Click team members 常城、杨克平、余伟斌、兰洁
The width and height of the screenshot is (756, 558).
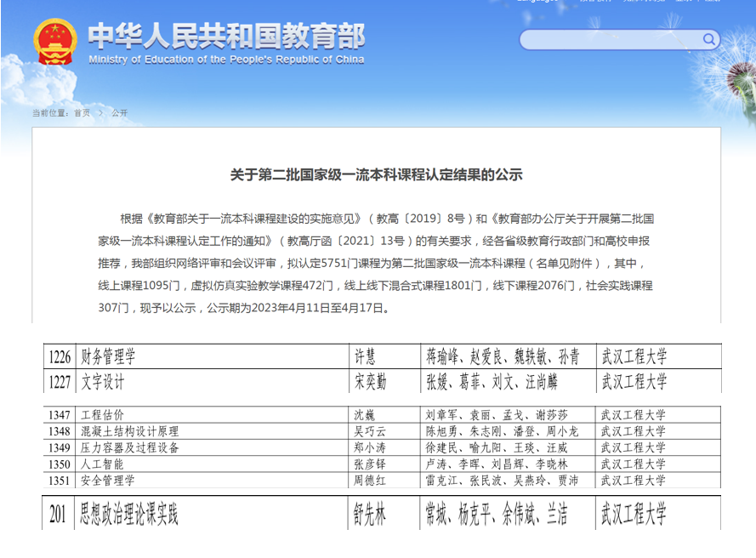496,513
